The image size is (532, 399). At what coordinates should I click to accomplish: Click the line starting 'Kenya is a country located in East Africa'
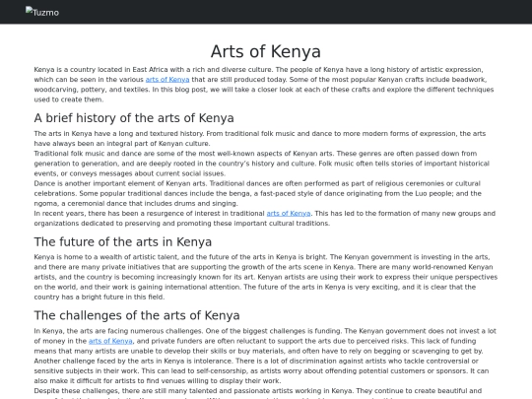[x=258, y=70]
